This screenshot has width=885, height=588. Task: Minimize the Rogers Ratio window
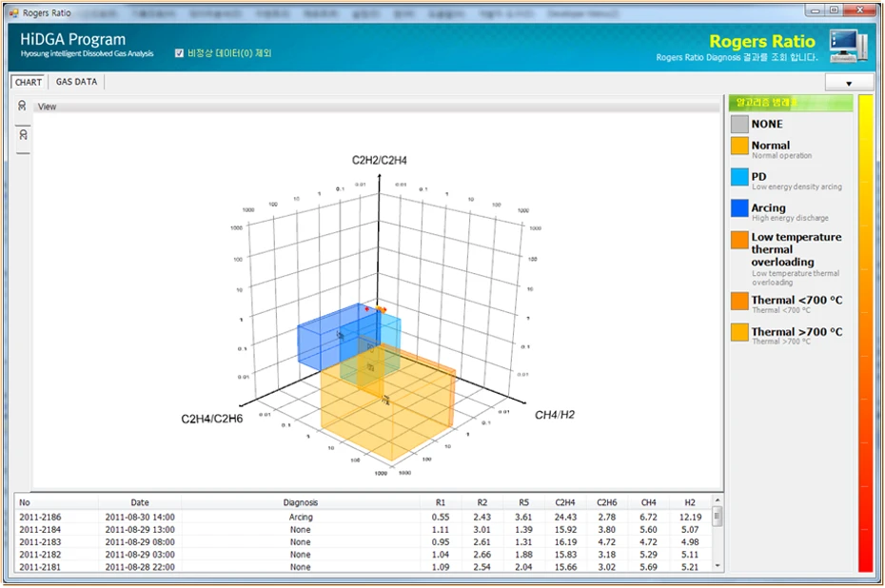pyautogui.click(x=815, y=10)
